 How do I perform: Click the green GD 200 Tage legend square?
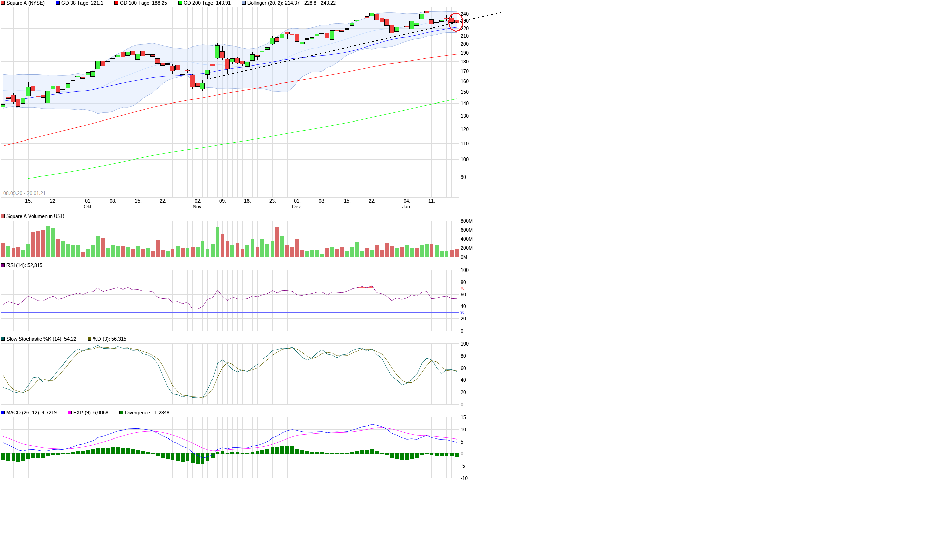tap(180, 3)
